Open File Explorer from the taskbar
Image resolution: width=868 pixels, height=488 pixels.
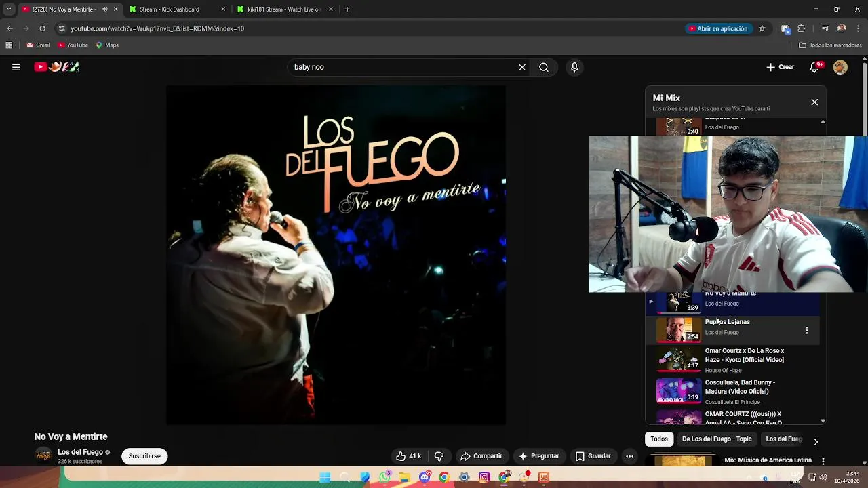pyautogui.click(x=404, y=477)
